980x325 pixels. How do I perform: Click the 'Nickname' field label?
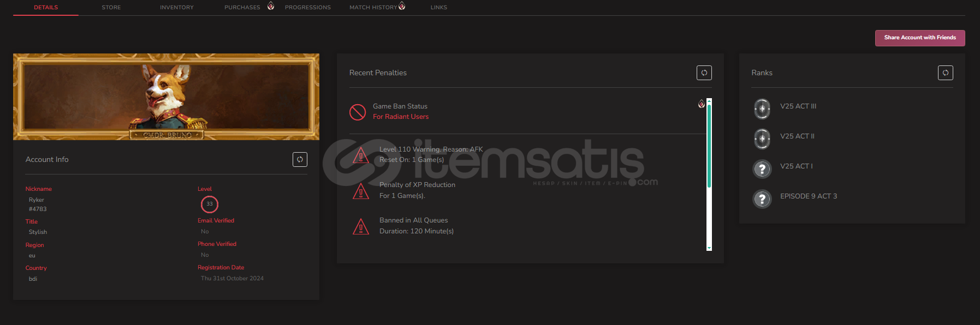point(39,189)
